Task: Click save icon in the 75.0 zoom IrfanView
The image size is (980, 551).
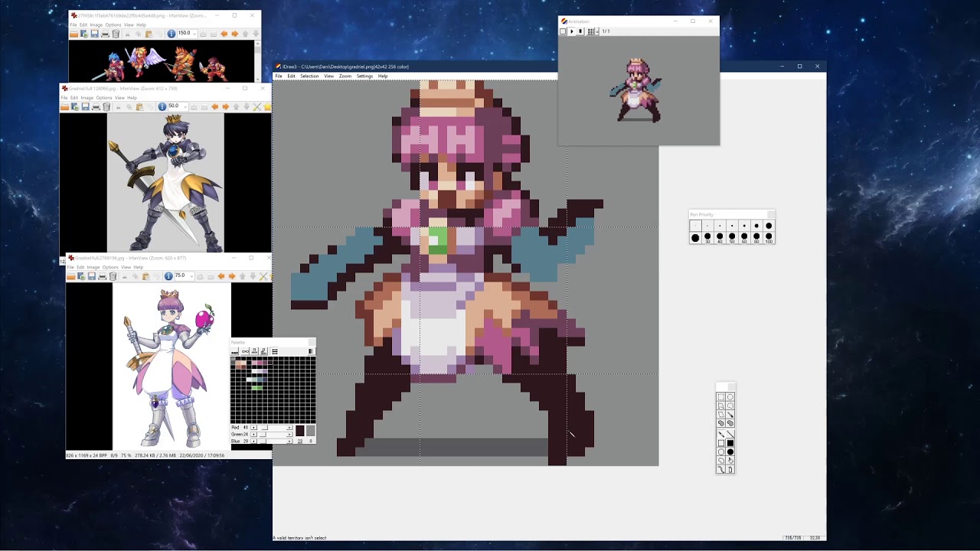Action: [91, 276]
